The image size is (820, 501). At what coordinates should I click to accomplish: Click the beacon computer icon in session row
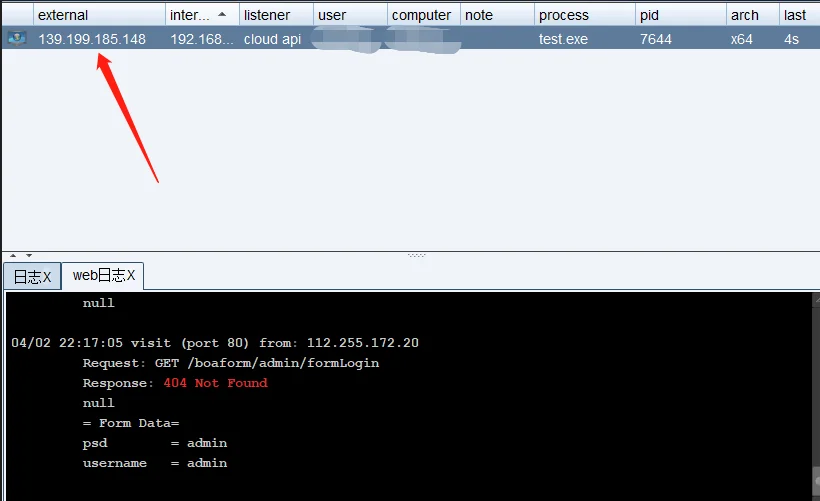tap(17, 39)
